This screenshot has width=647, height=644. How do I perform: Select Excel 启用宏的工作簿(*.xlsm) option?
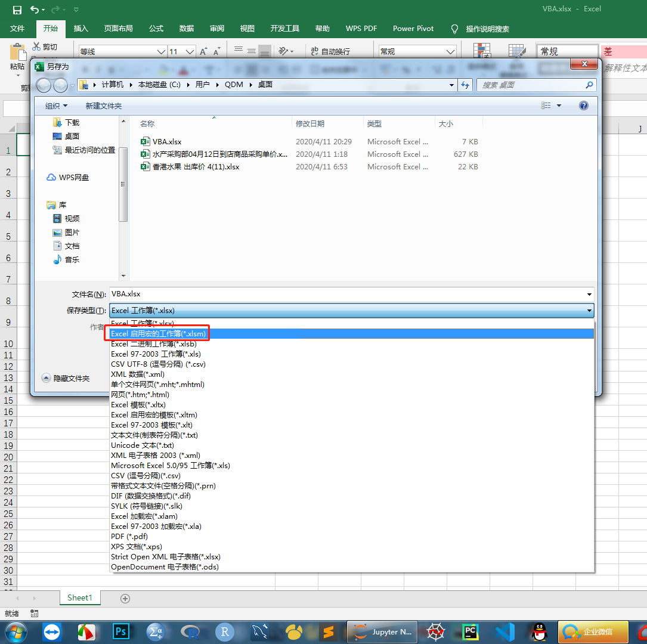[x=352, y=334]
